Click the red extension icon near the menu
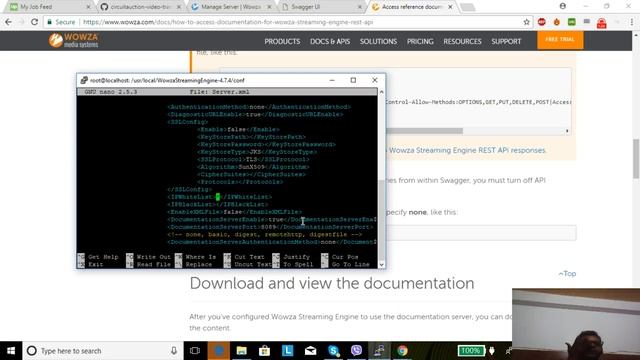Screen dimensions: 640x360 pyautogui.click(x=602, y=23)
